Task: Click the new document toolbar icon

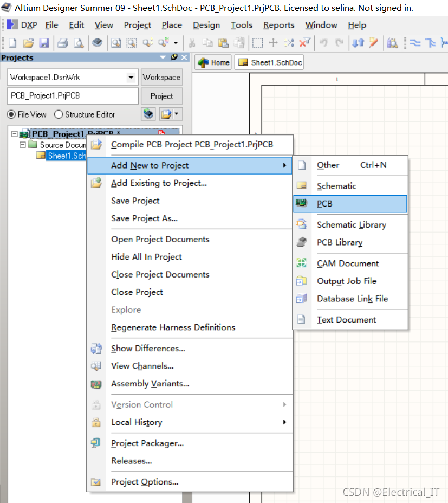Action: 12,43
